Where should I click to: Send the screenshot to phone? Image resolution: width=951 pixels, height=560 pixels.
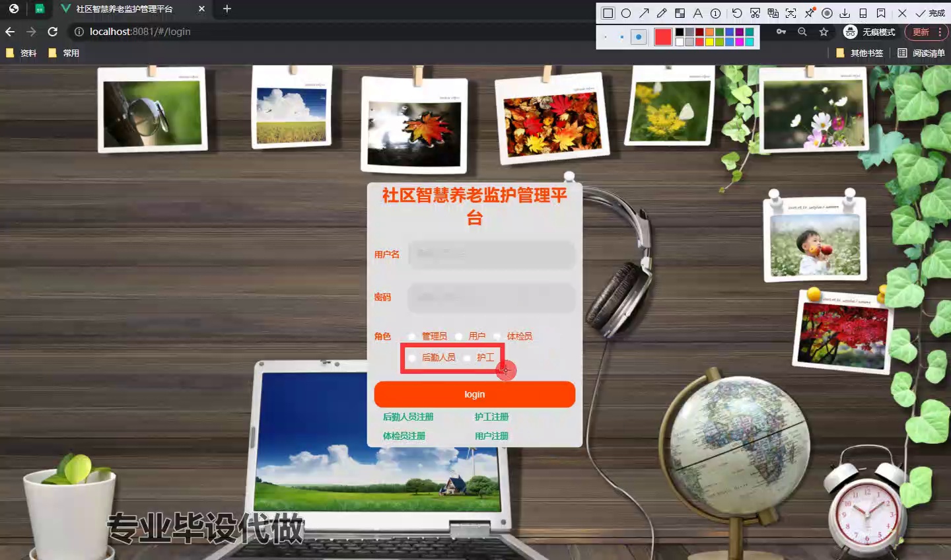tap(863, 13)
